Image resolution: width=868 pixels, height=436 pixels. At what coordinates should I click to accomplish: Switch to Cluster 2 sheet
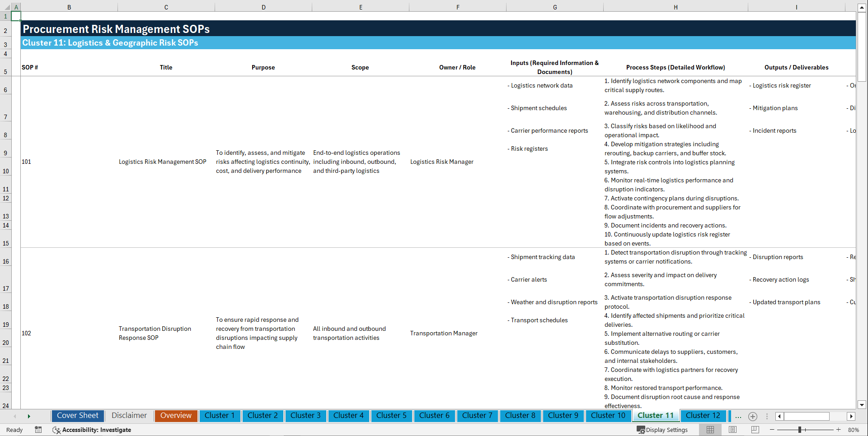[263, 416]
